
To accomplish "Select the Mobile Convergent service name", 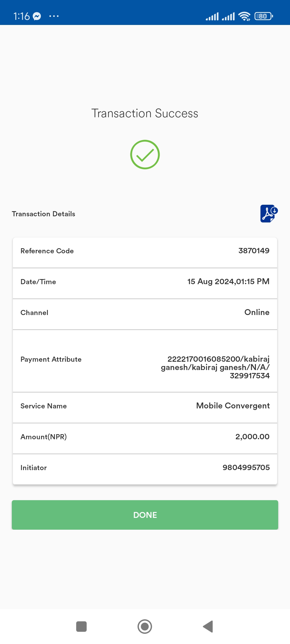I will pyautogui.click(x=233, y=406).
